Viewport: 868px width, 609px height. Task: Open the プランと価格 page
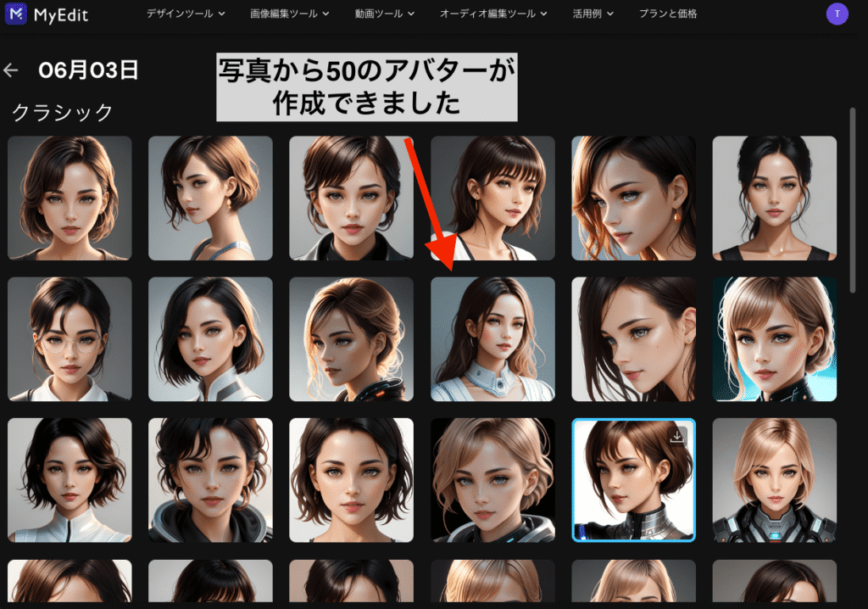[668, 14]
